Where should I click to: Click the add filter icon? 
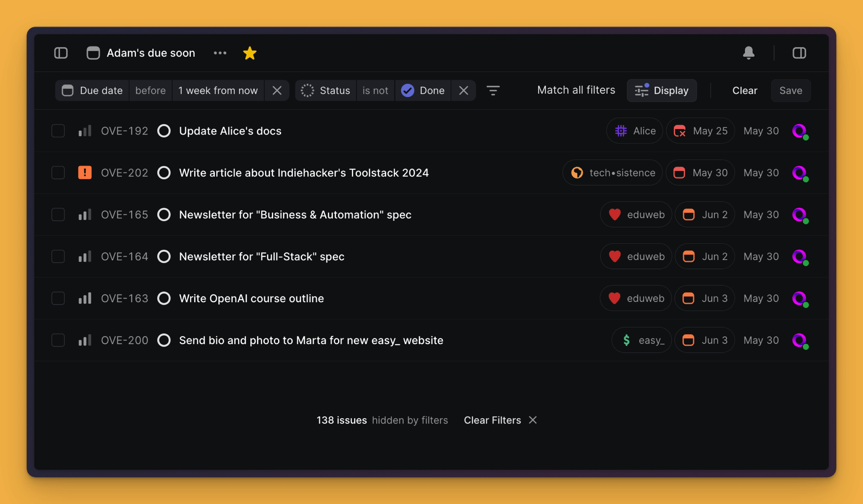(493, 90)
